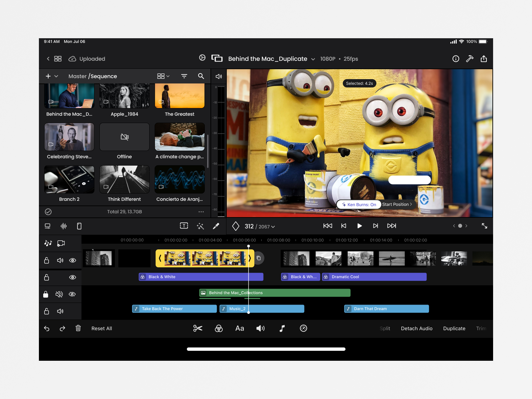Select the eyedropper color picker
532x399 pixels.
click(x=216, y=226)
